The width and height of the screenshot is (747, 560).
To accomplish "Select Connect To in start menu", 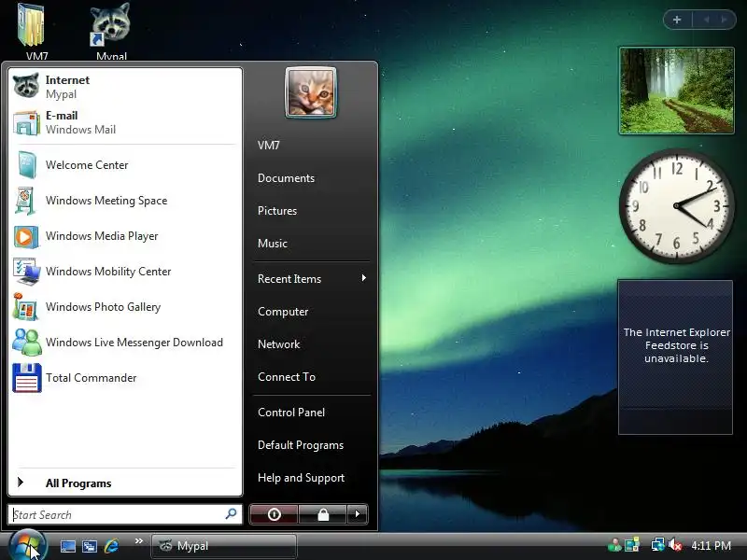I will coord(311,377).
